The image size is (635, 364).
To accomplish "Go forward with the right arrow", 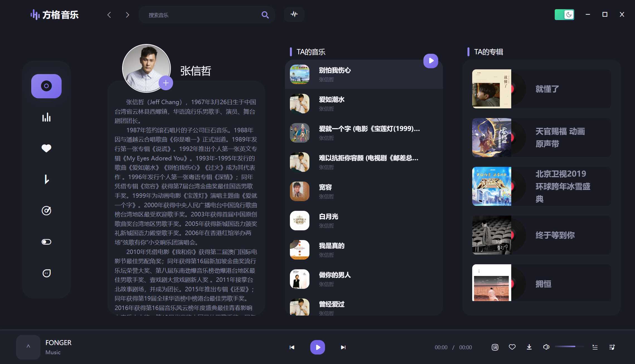I will pyautogui.click(x=127, y=15).
